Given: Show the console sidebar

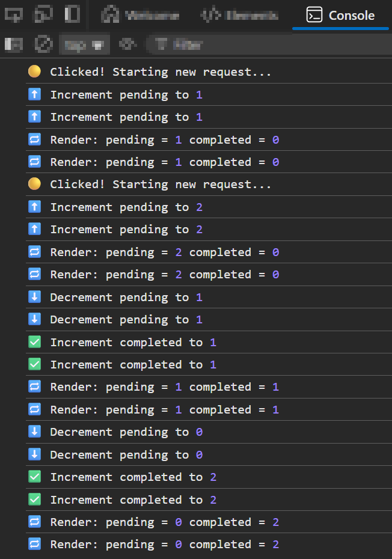Looking at the screenshot, I should (13, 44).
